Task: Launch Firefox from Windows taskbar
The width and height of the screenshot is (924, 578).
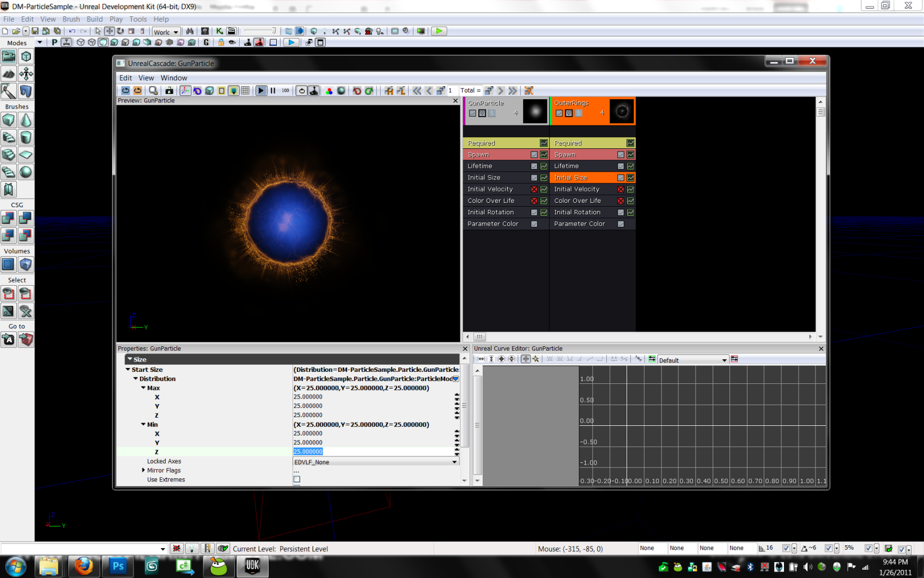Action: click(83, 567)
